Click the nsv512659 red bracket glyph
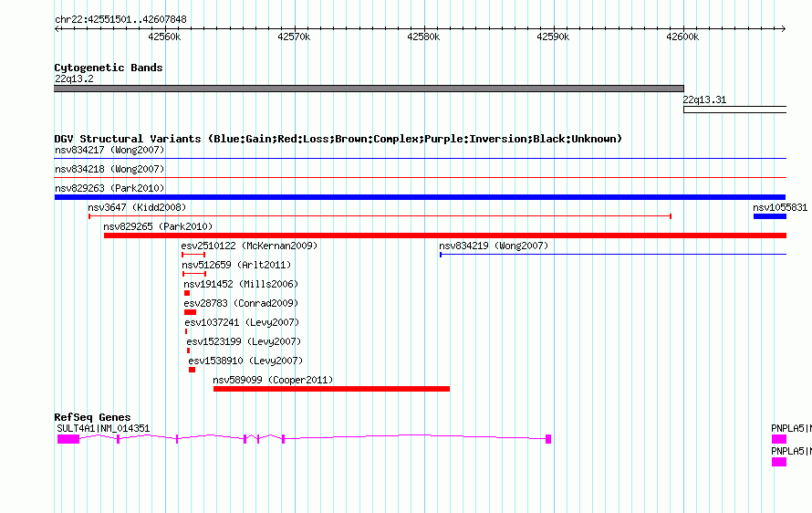Image resolution: width=812 pixels, height=513 pixels. tap(194, 274)
